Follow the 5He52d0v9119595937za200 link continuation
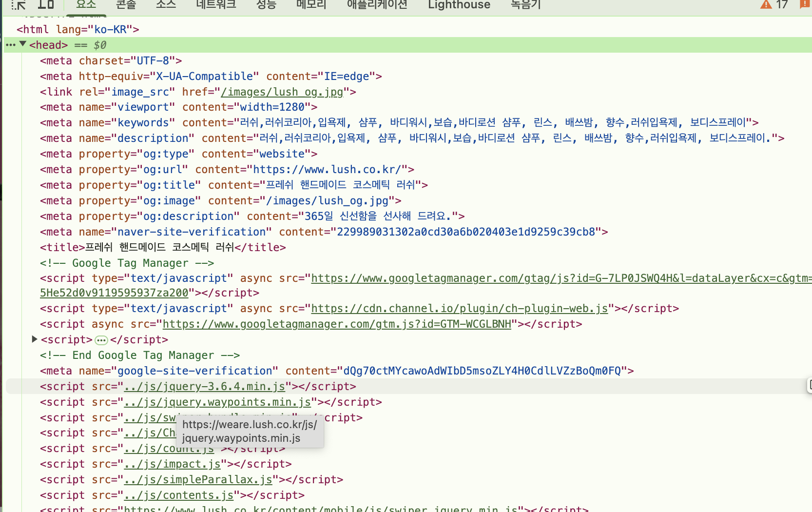Image resolution: width=812 pixels, height=512 pixels. (114, 293)
